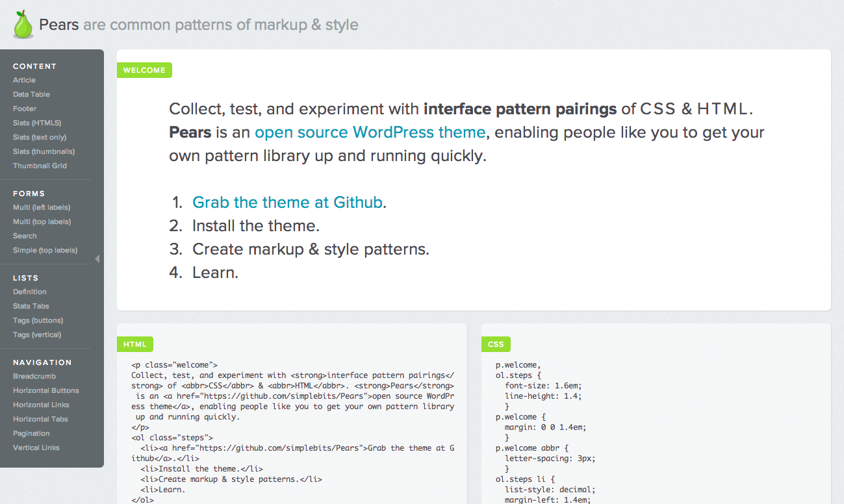Screen dimensions: 844x504
Task: Select Footer in the Content section
Action: tap(25, 108)
